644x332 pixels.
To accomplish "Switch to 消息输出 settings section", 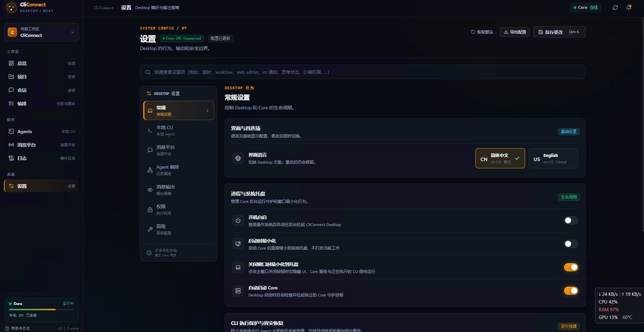I will [179, 190].
